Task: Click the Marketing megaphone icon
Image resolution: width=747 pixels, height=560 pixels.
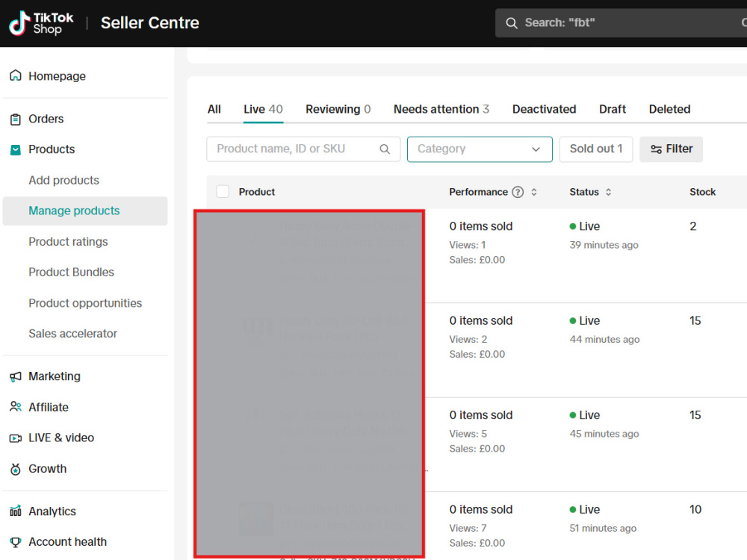Action: coord(16,376)
